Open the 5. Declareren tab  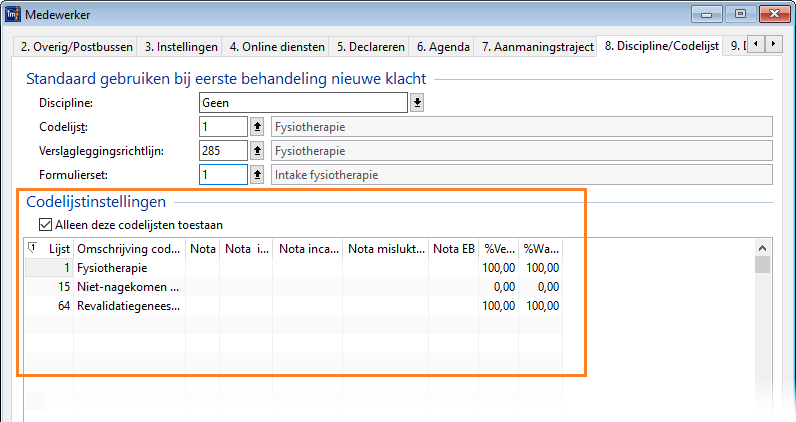[371, 47]
